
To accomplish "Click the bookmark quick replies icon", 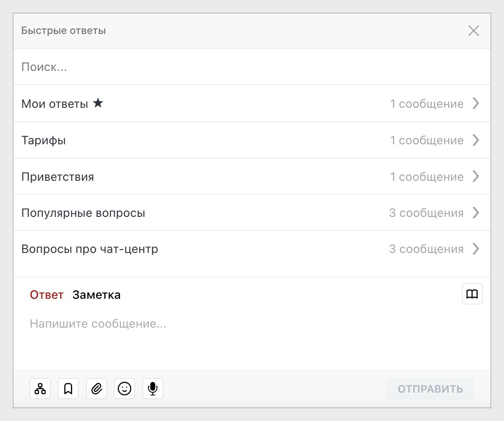I will tap(68, 389).
